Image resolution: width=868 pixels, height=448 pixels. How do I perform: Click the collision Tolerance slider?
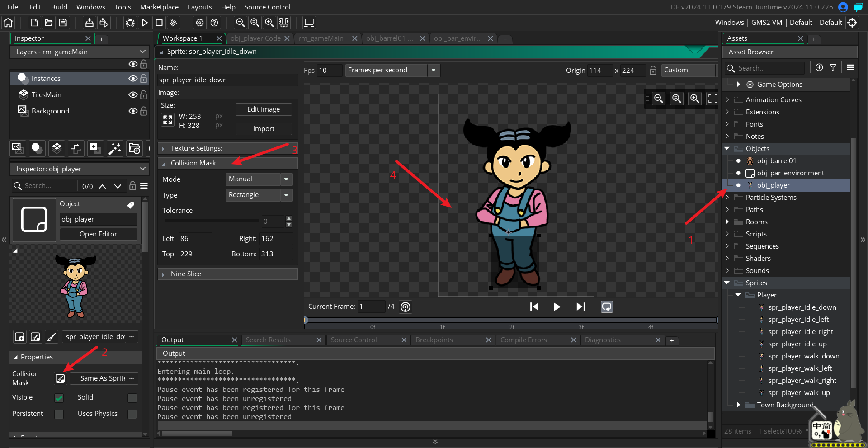[212, 221]
